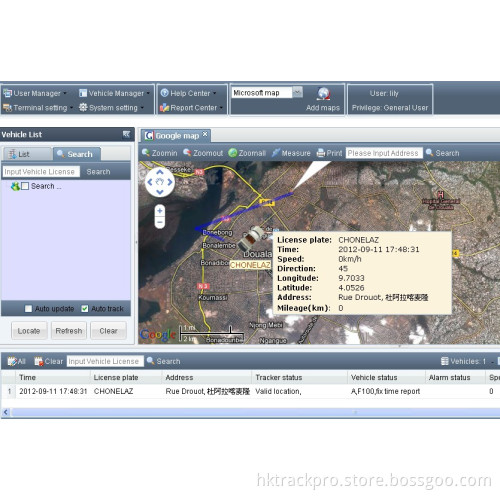The image size is (500, 500).
Task: Click the bottom Input Vehicle License field
Action: pyautogui.click(x=105, y=361)
